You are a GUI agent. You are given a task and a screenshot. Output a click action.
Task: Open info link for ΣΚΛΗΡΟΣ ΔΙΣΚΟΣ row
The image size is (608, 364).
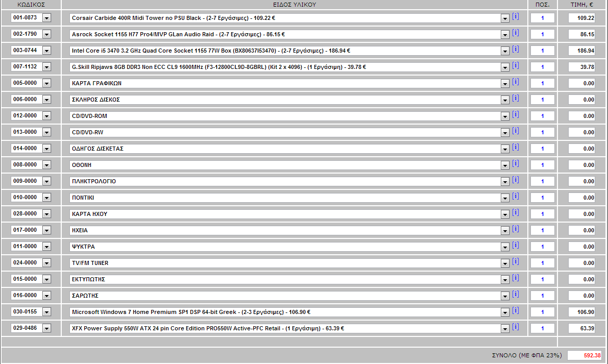click(515, 98)
